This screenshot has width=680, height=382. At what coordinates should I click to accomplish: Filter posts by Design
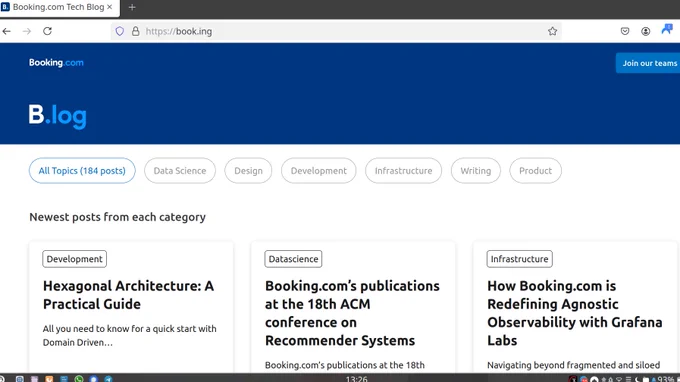click(248, 171)
